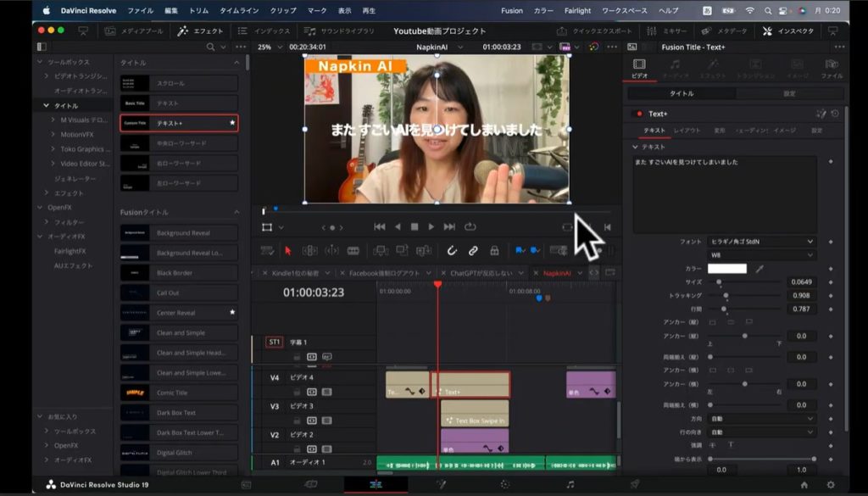Open the 方向 dropdown set to 自動
Image resolution: width=868 pixels, height=496 pixels.
point(761,419)
